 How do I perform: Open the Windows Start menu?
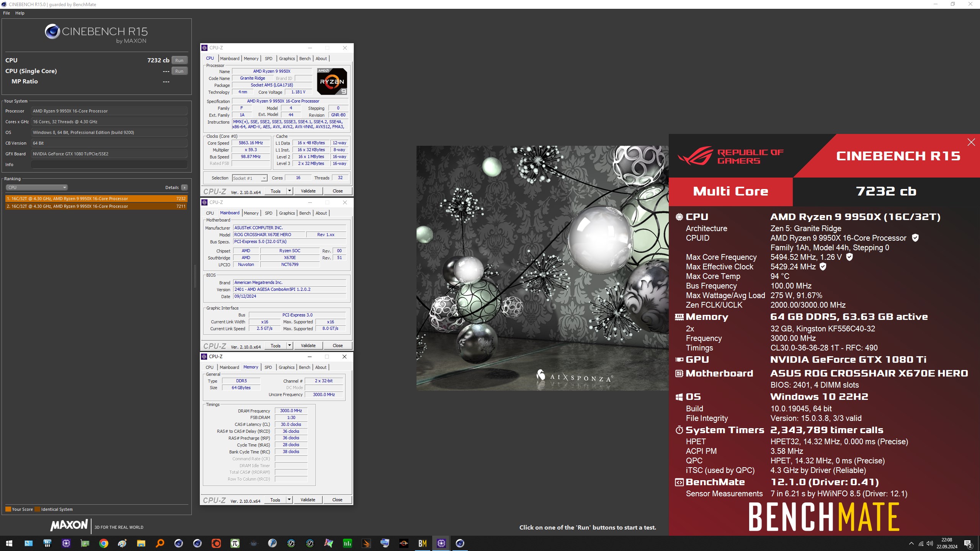[9, 543]
